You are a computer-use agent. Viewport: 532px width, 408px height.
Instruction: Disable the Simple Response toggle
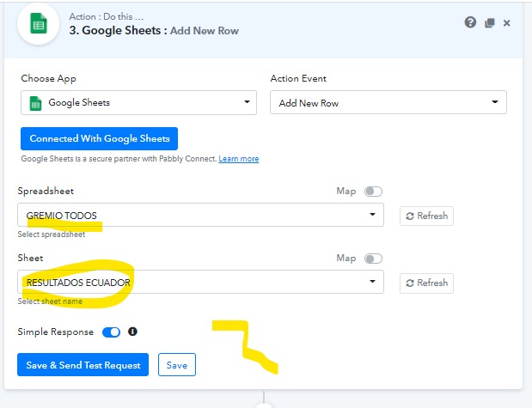tap(111, 332)
